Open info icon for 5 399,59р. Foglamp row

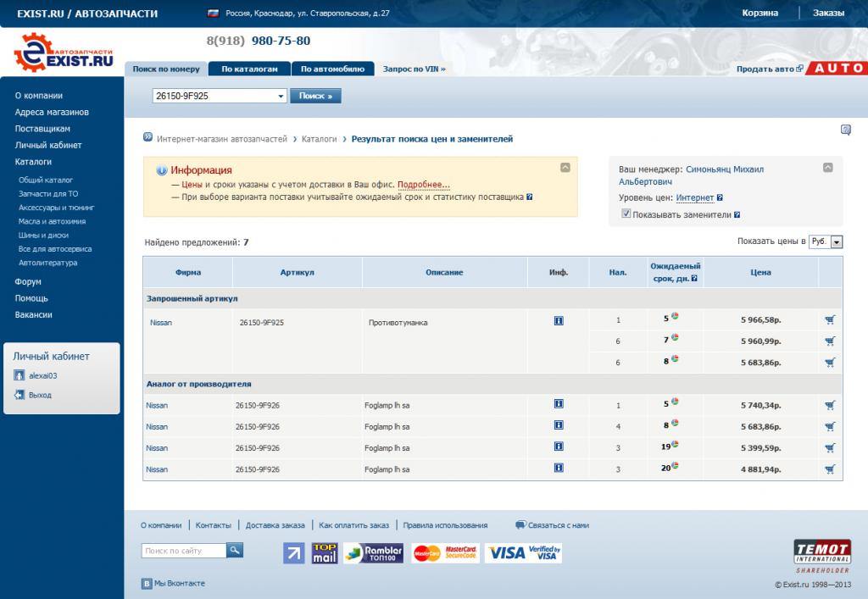(559, 446)
